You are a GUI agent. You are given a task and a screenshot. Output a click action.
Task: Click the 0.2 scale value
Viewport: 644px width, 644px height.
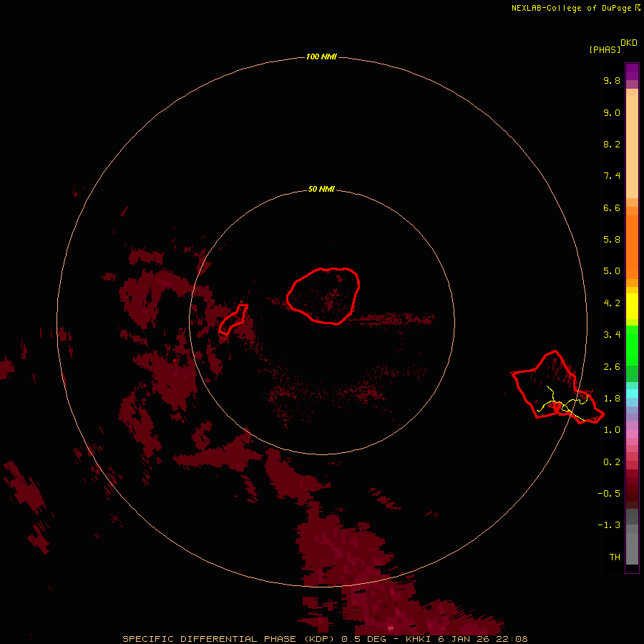[612, 462]
